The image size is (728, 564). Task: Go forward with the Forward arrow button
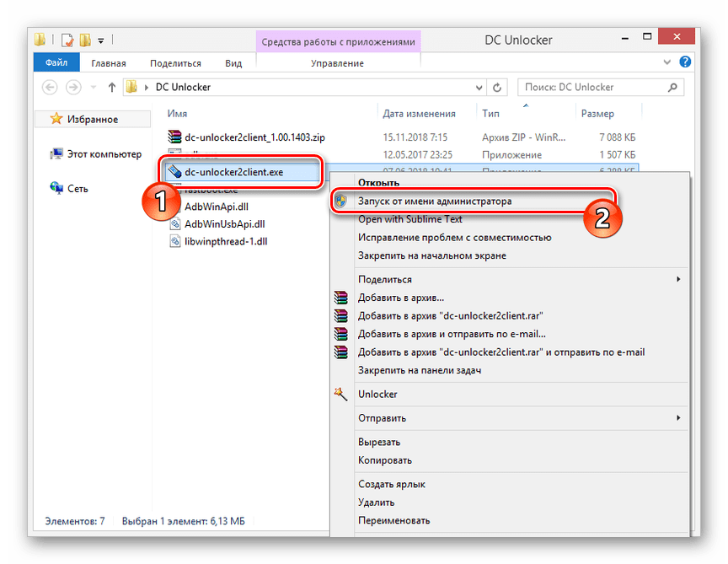[73, 88]
